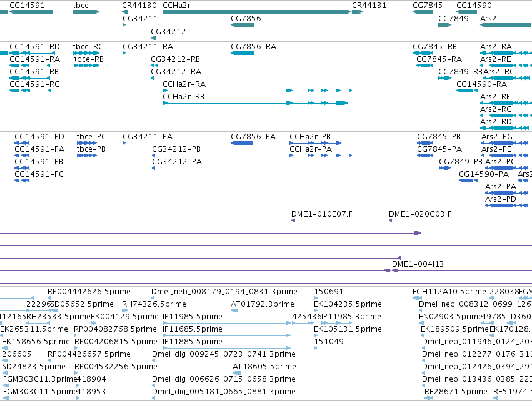Select cDNA label EK105131.5prime
This screenshot has height=401, width=532.
(348, 329)
